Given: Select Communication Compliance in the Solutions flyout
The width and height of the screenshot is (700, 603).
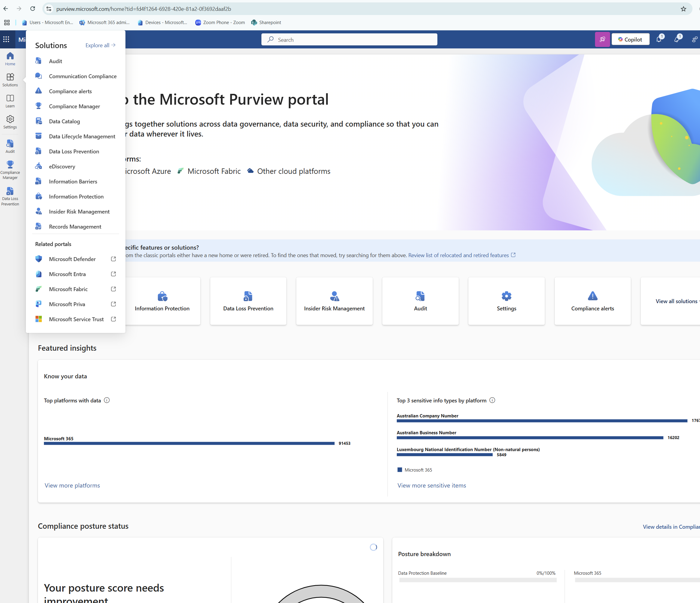Looking at the screenshot, I should point(76,76).
